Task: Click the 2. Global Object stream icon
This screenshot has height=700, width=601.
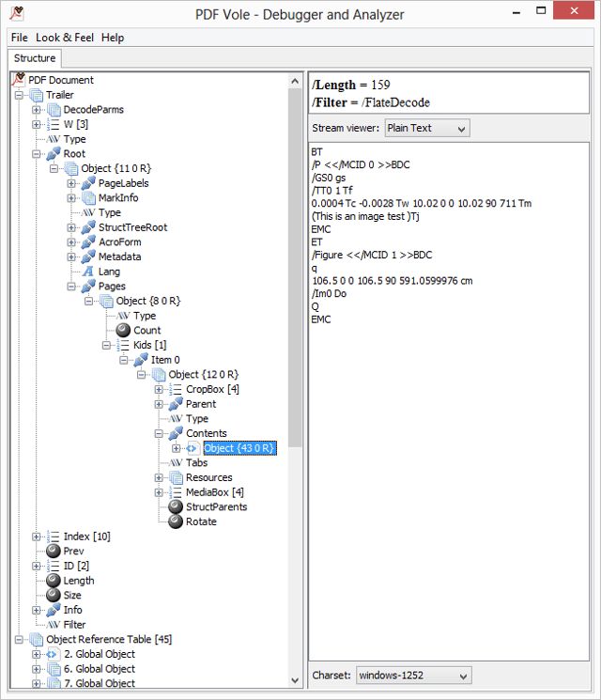Action: (x=54, y=654)
